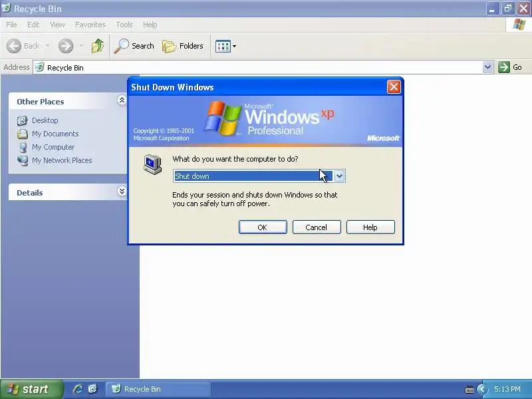Click the keyboard icon in system tray
The image size is (532, 399).
[469, 390]
